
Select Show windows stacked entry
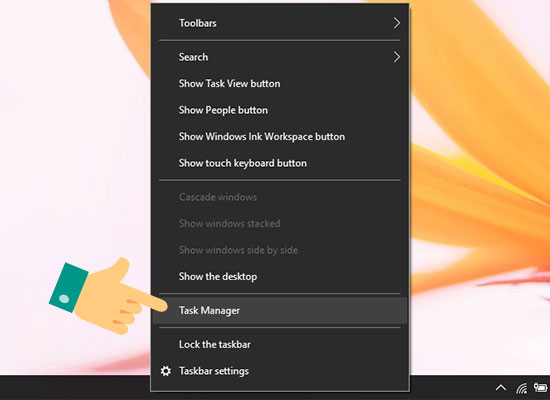(x=280, y=224)
